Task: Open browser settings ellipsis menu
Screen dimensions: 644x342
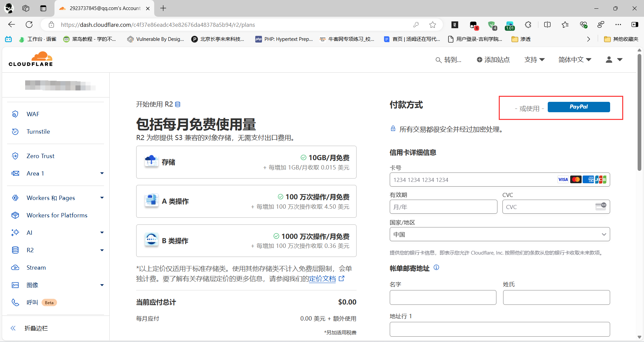Action: pos(618,24)
